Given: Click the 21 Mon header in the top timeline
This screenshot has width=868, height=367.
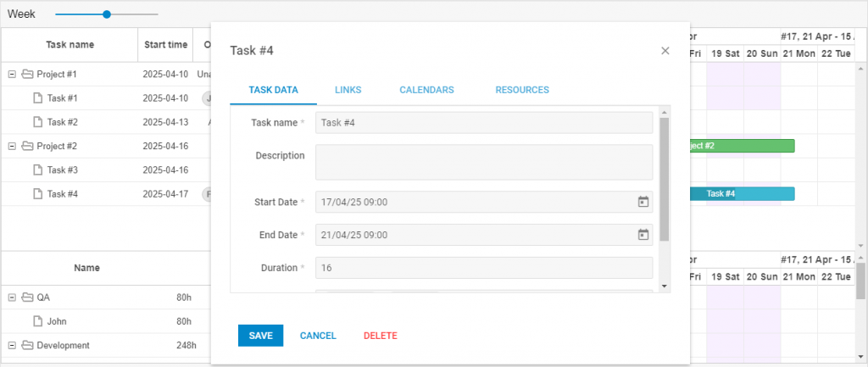Looking at the screenshot, I should (798, 53).
